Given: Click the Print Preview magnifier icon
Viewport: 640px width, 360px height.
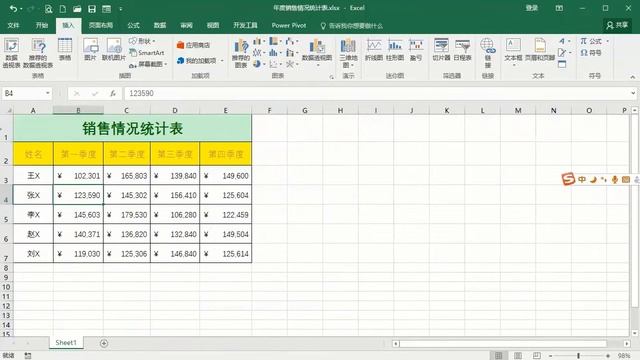Looking at the screenshot, I should (x=49, y=9).
